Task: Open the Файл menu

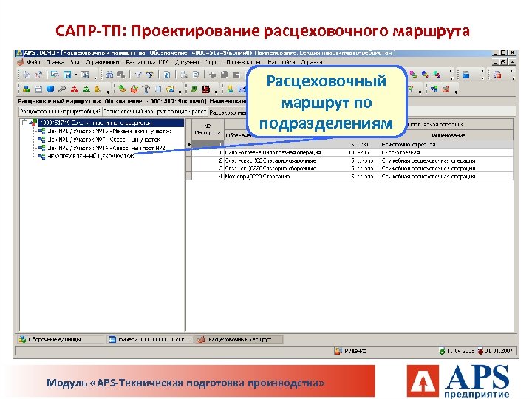Action: click(x=33, y=62)
